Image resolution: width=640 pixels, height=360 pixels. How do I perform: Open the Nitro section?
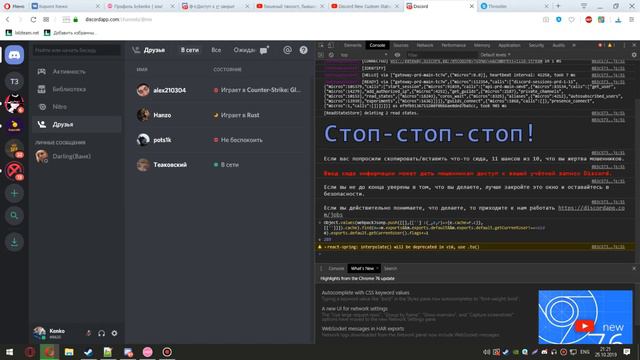point(77,107)
